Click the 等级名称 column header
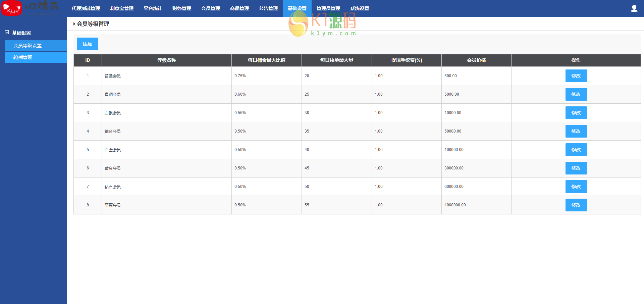 167,60
